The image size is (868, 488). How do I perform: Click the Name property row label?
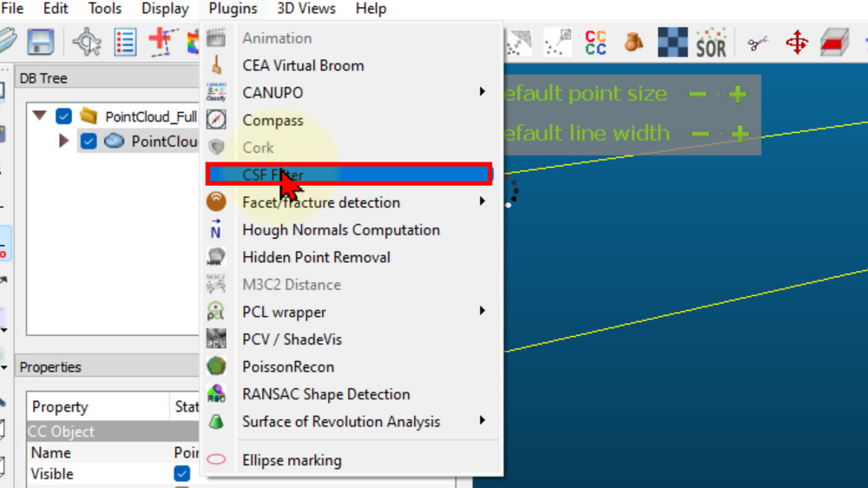click(x=51, y=452)
